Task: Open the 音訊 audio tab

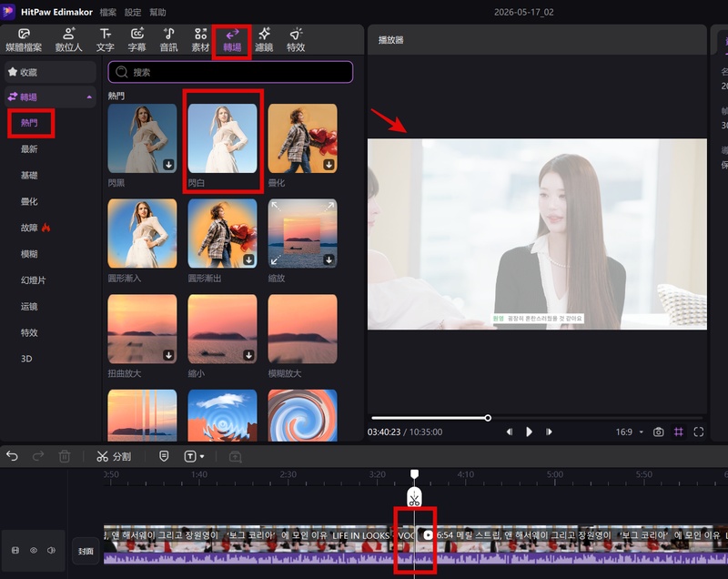Action: pos(168,40)
